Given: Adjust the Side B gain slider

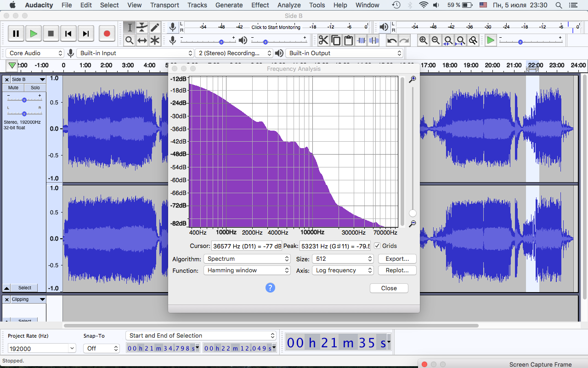Looking at the screenshot, I should [24, 100].
